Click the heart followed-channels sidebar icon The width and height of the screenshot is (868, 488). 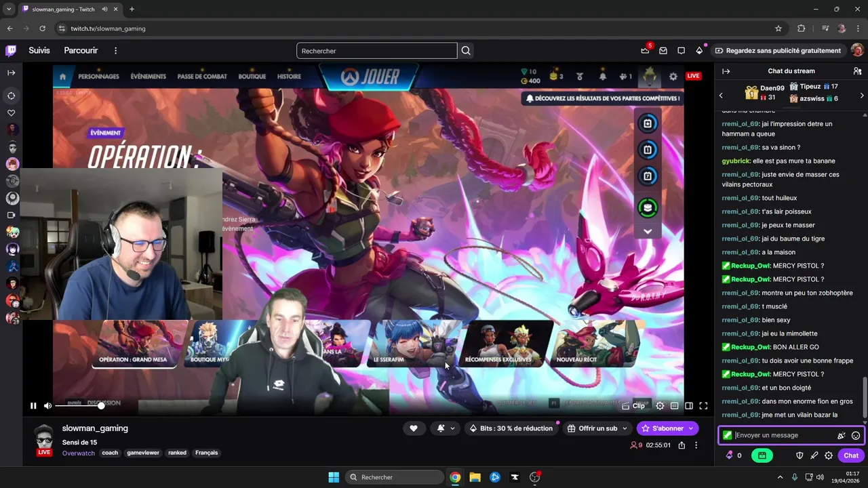[x=12, y=113]
